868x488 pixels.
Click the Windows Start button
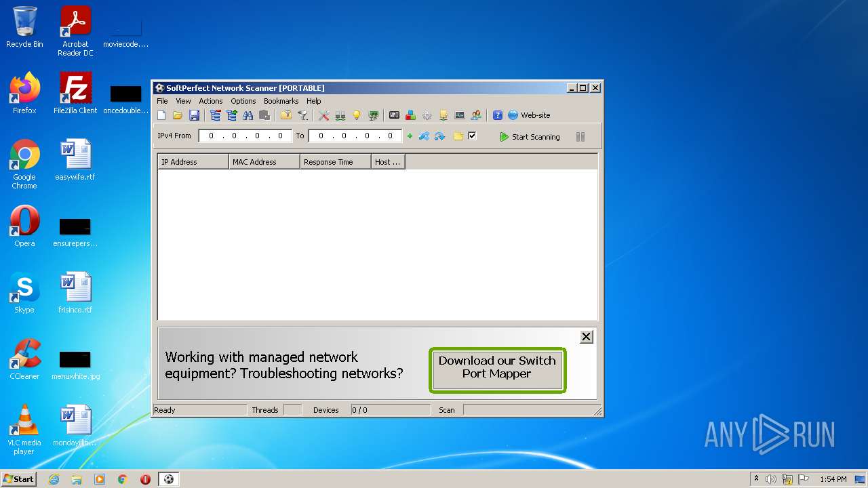click(x=19, y=479)
